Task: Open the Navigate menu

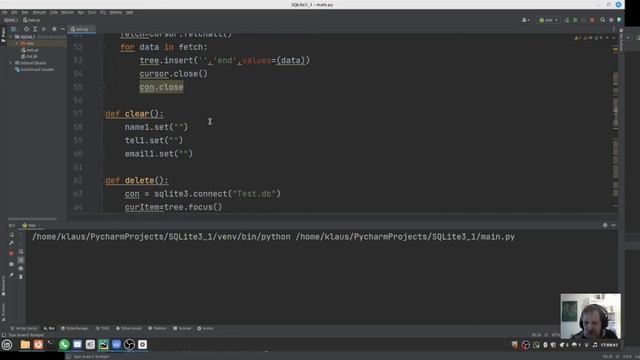Action: tap(40, 13)
